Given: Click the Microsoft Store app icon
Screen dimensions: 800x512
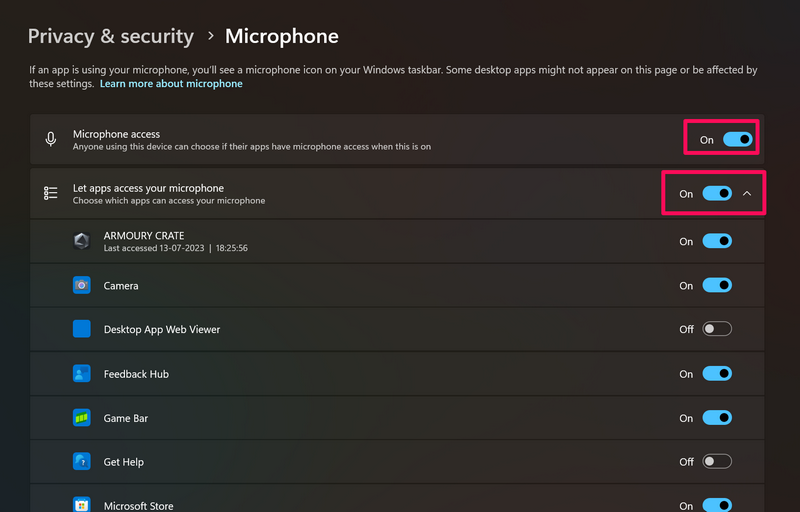Looking at the screenshot, I should (x=82, y=505).
